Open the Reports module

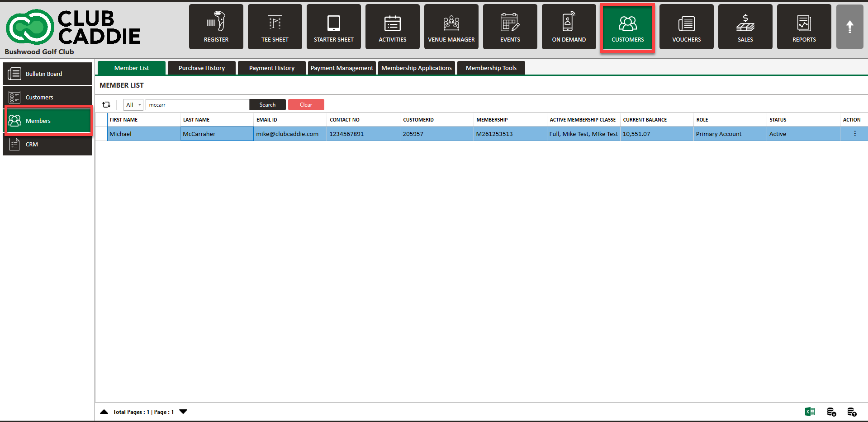[x=804, y=27]
